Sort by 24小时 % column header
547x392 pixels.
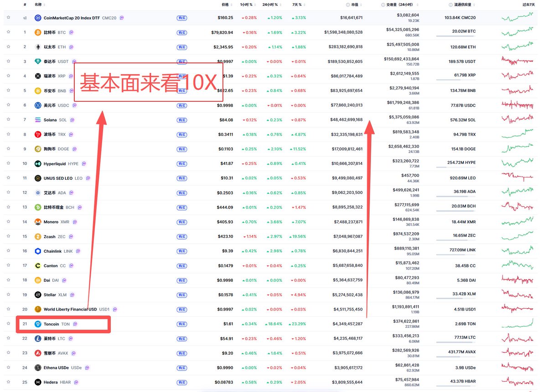[272, 5]
